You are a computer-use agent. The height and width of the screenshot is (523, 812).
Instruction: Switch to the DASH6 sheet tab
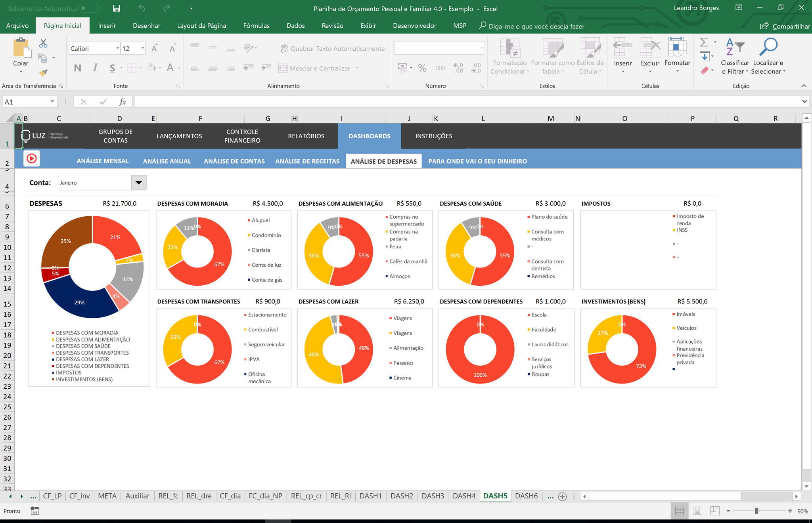526,496
